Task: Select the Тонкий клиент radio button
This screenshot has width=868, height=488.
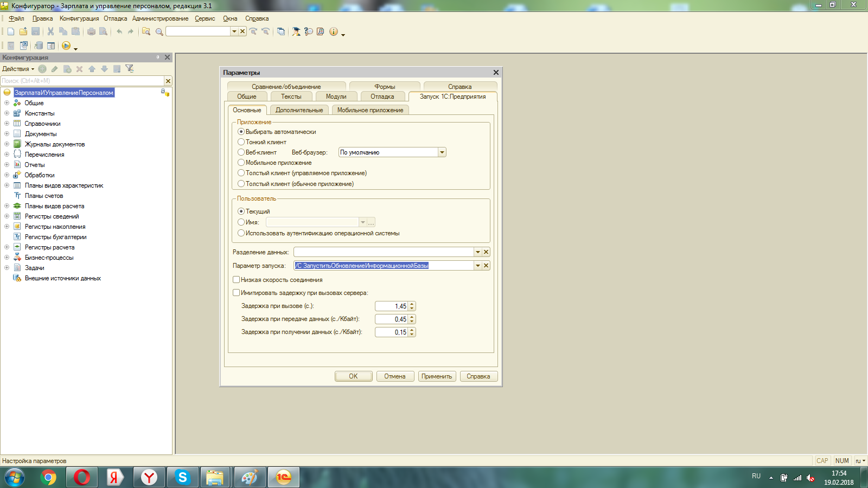Action: (x=241, y=142)
